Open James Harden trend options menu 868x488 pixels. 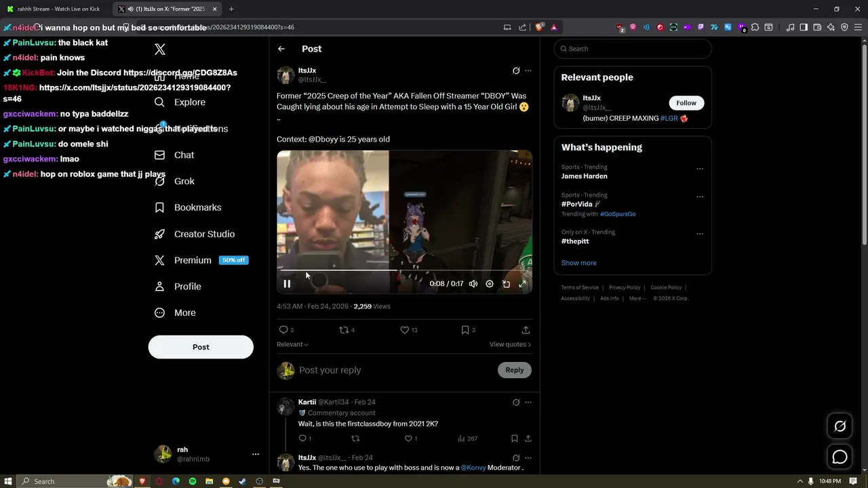click(x=700, y=169)
